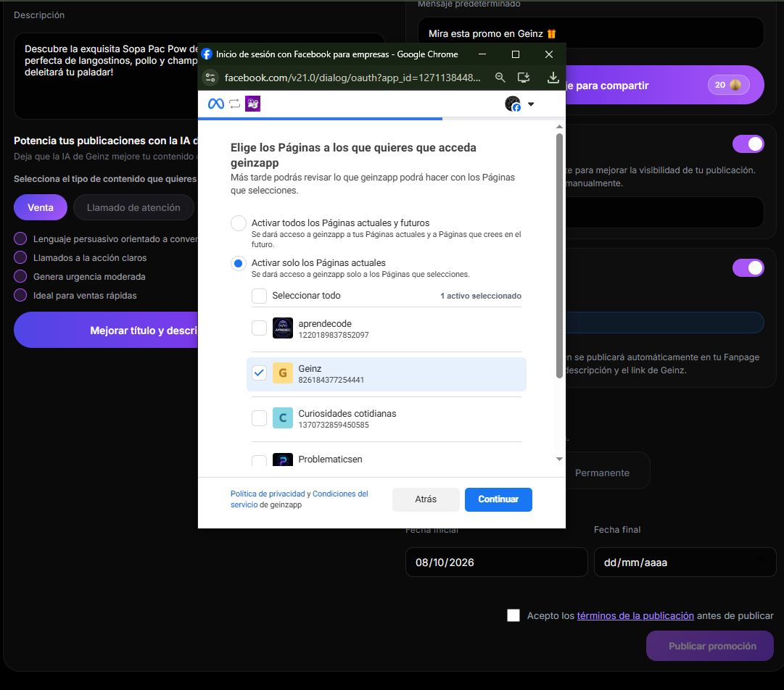Check the Problematicsen page checkbox
The height and width of the screenshot is (690, 784).
point(259,460)
